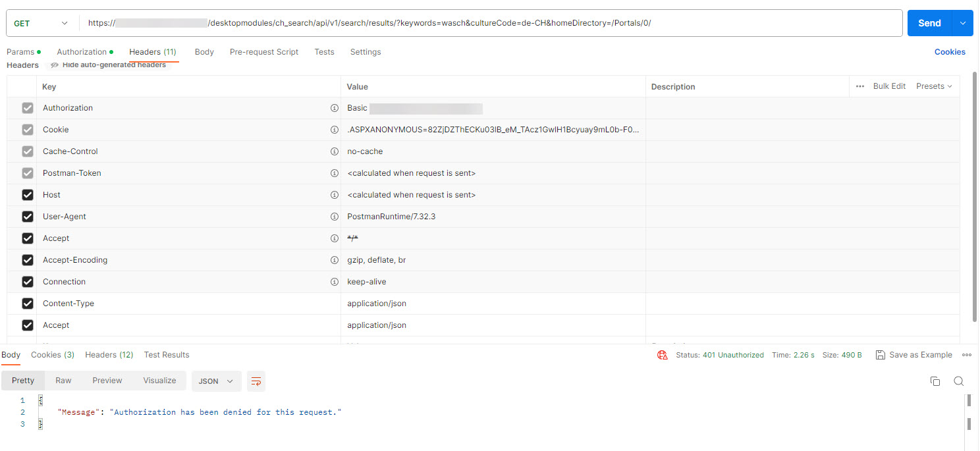Toggle the Cookie header checkbox
980x451 pixels.
28,130
